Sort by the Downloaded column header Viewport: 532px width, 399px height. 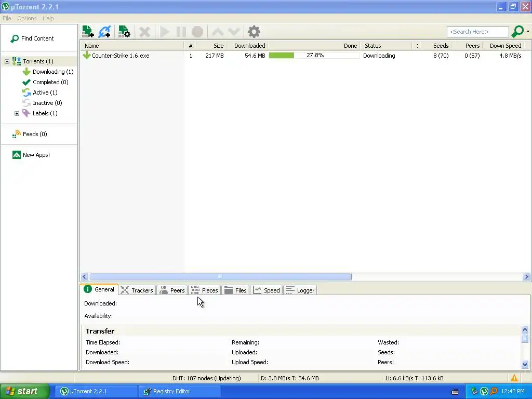point(247,46)
